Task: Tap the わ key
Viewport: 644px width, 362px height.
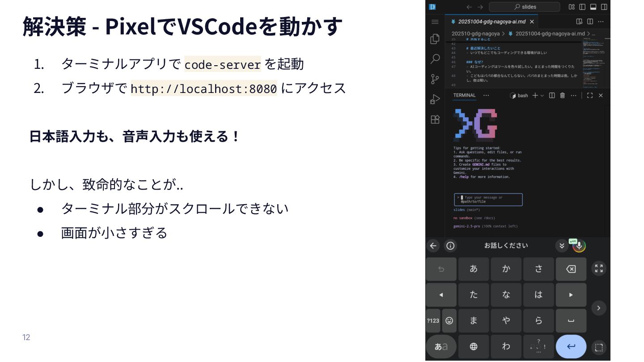Action: [x=506, y=346]
